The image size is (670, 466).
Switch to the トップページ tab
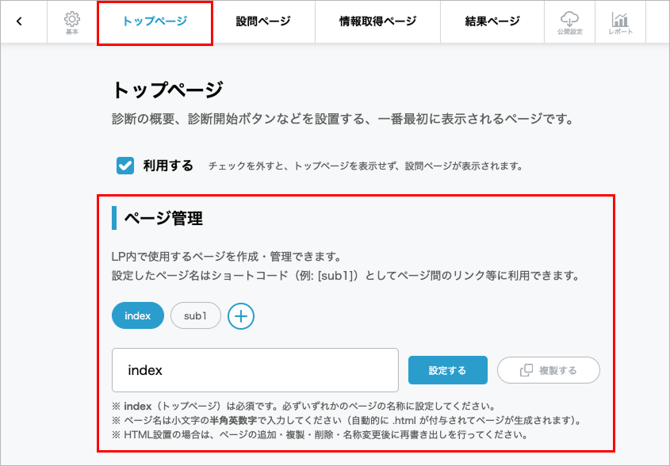click(x=155, y=21)
